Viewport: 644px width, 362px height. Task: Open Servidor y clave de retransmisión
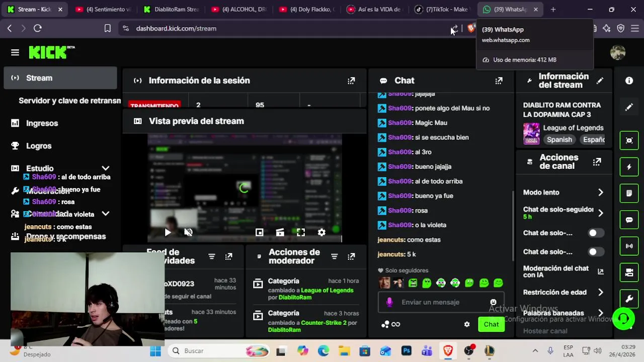tap(69, 101)
